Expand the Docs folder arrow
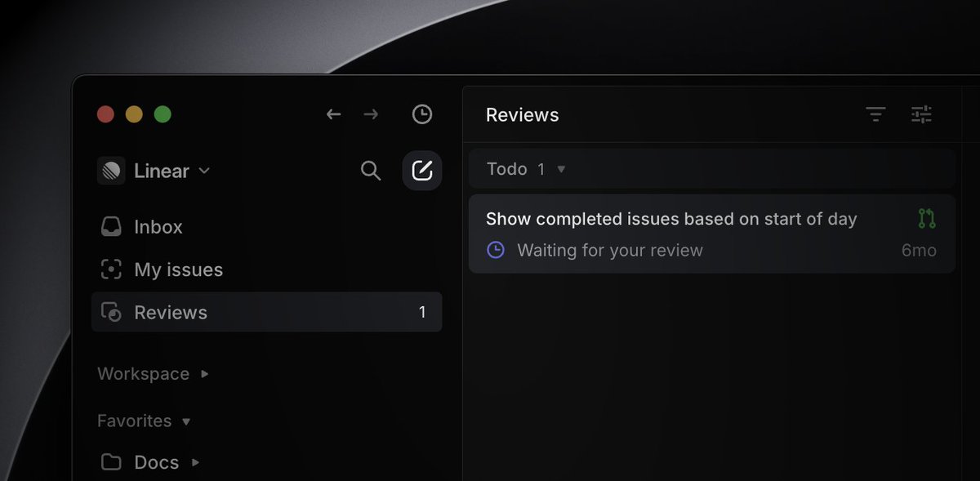980x481 pixels. (x=195, y=462)
